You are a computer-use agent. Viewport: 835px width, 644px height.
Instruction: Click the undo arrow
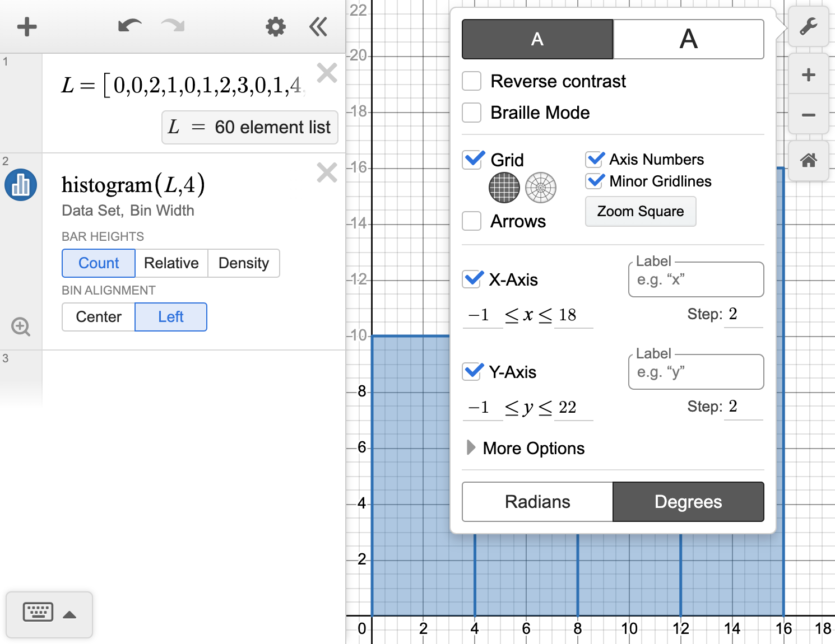coord(129,26)
